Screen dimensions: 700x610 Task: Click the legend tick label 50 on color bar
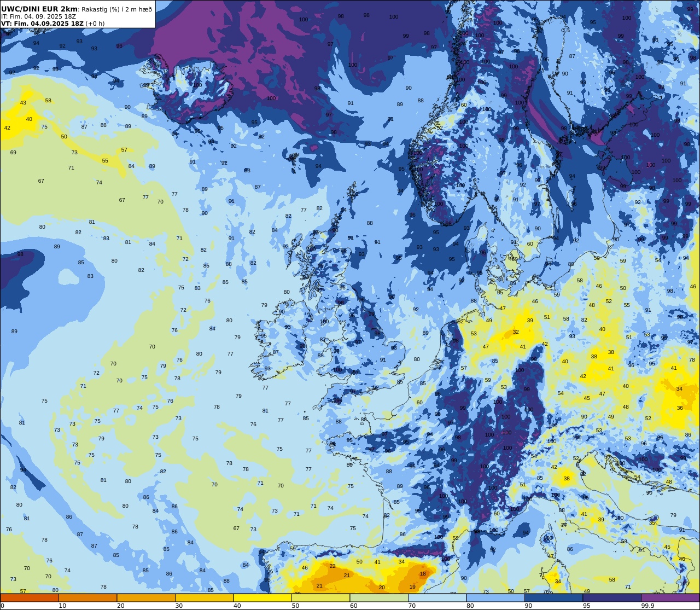pos(295,606)
